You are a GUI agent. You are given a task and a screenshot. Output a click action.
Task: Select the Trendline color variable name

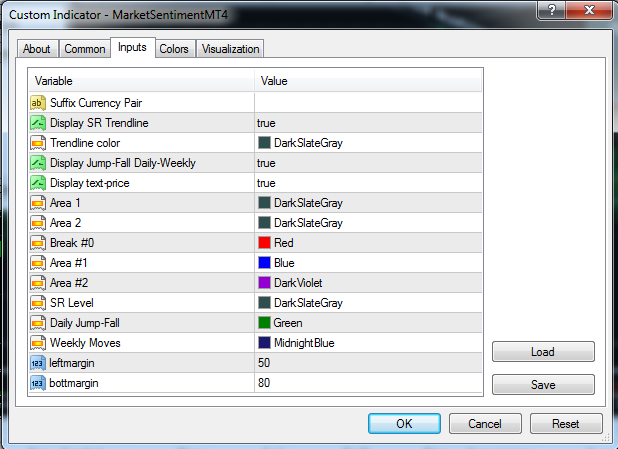coord(85,143)
